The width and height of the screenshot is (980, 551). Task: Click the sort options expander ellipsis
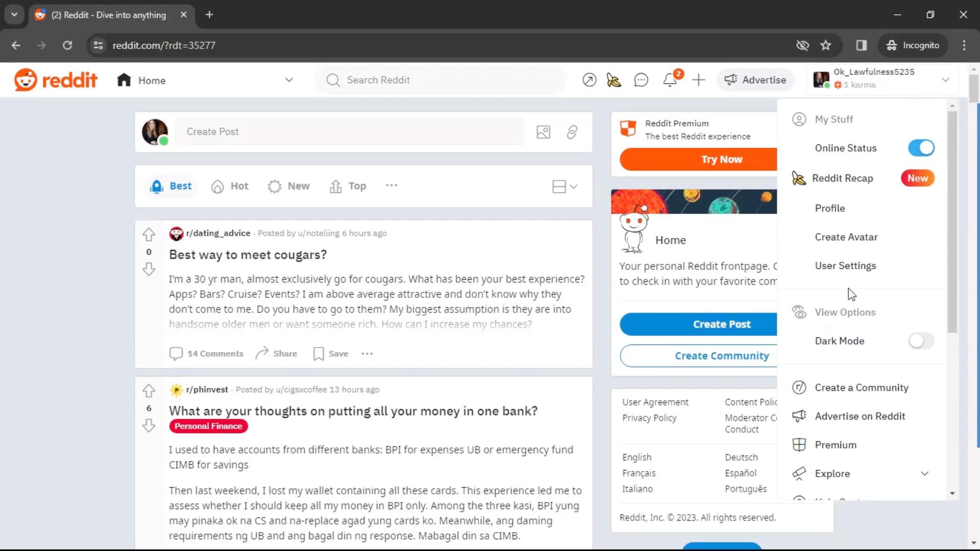pos(391,186)
